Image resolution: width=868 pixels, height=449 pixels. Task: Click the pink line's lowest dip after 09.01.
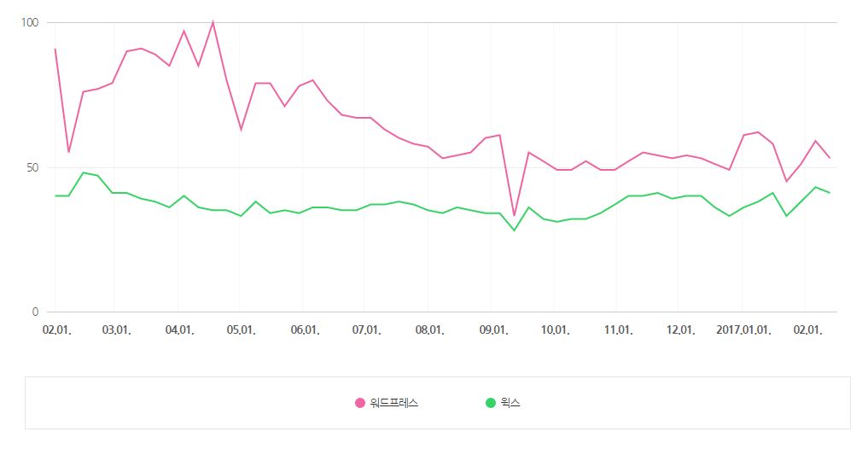[x=514, y=216]
